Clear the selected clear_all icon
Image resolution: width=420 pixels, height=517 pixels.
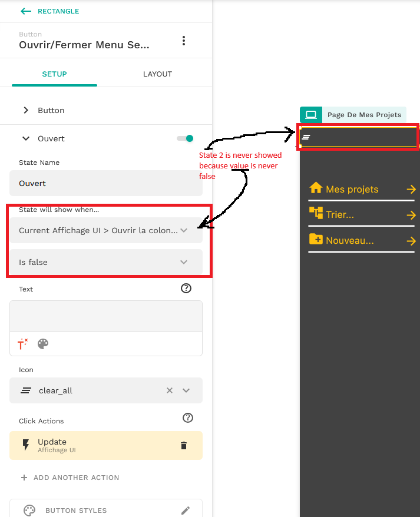[x=170, y=390]
